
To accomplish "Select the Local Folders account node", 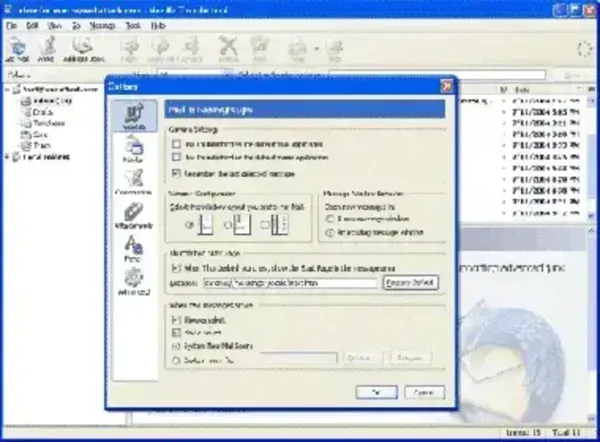I will pos(41,157).
